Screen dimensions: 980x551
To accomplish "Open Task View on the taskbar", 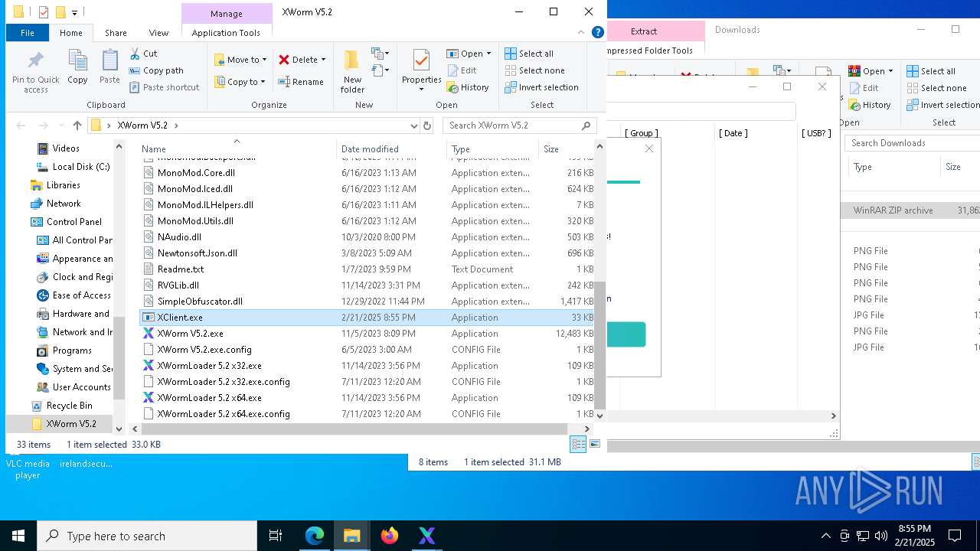I will (x=276, y=536).
